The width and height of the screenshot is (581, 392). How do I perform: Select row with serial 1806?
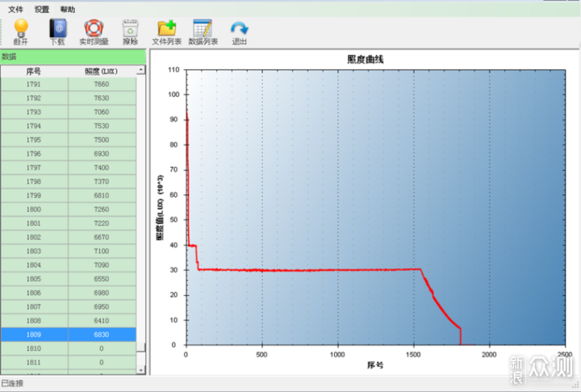click(x=68, y=293)
